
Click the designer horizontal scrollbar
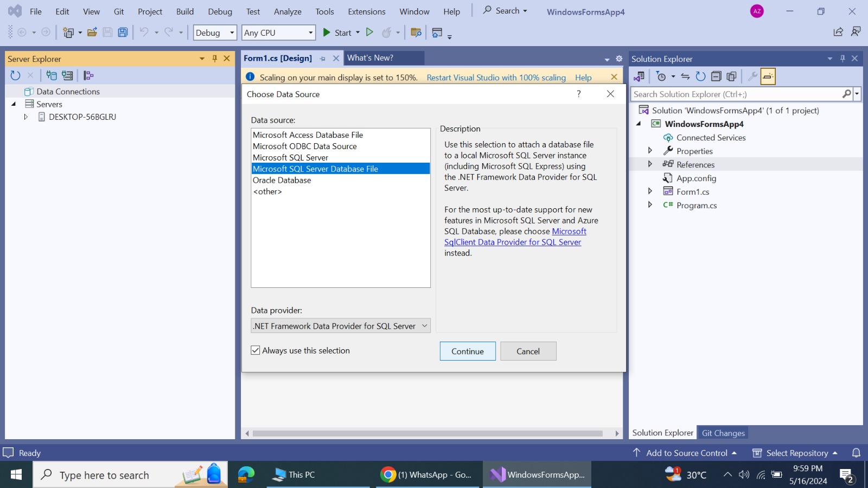pyautogui.click(x=427, y=433)
